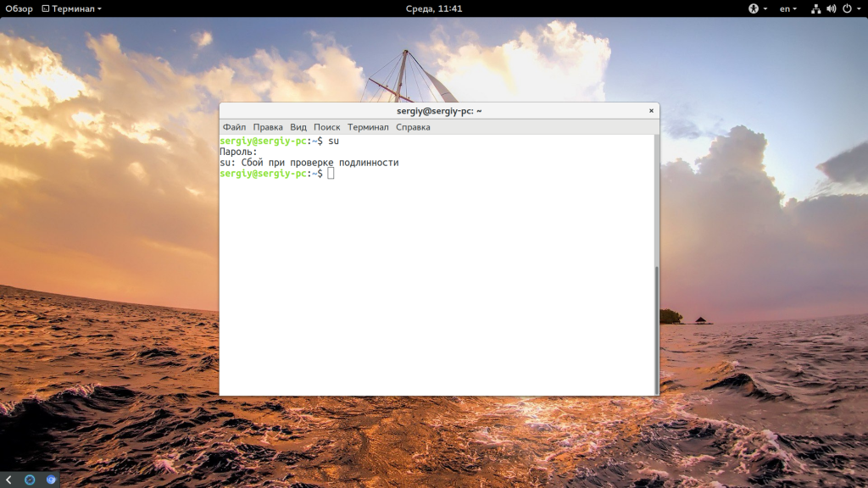
Task: Launch the GNOME Web browser from the dock
Action: [x=30, y=480]
